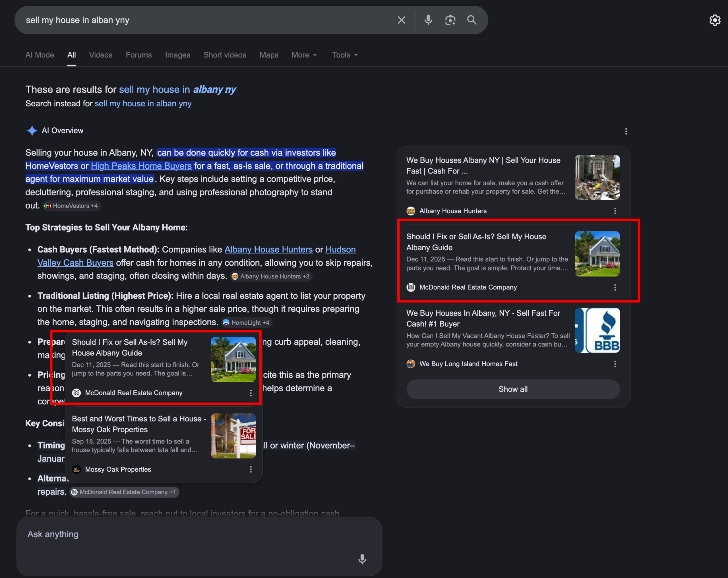The image size is (728, 578).
Task: Click 'Traditional Listing (Highest Price):' text
Action: pos(105,296)
